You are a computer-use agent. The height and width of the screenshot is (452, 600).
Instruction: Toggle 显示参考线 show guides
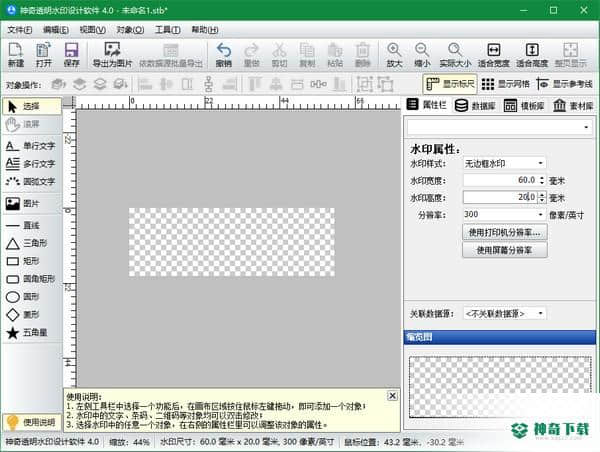coord(564,84)
